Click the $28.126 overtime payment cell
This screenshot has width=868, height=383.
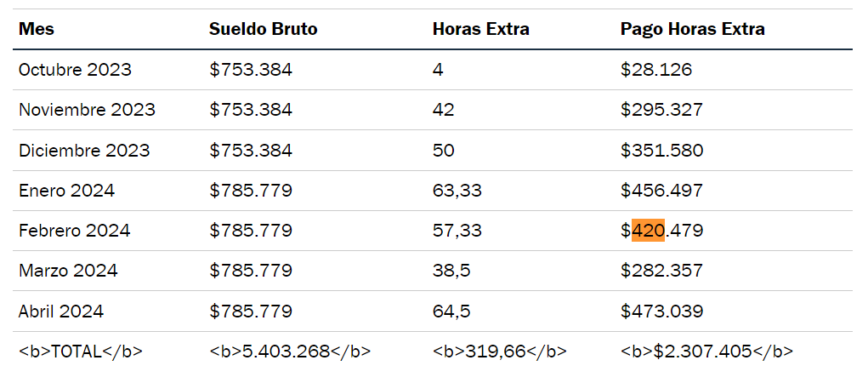[655, 70]
